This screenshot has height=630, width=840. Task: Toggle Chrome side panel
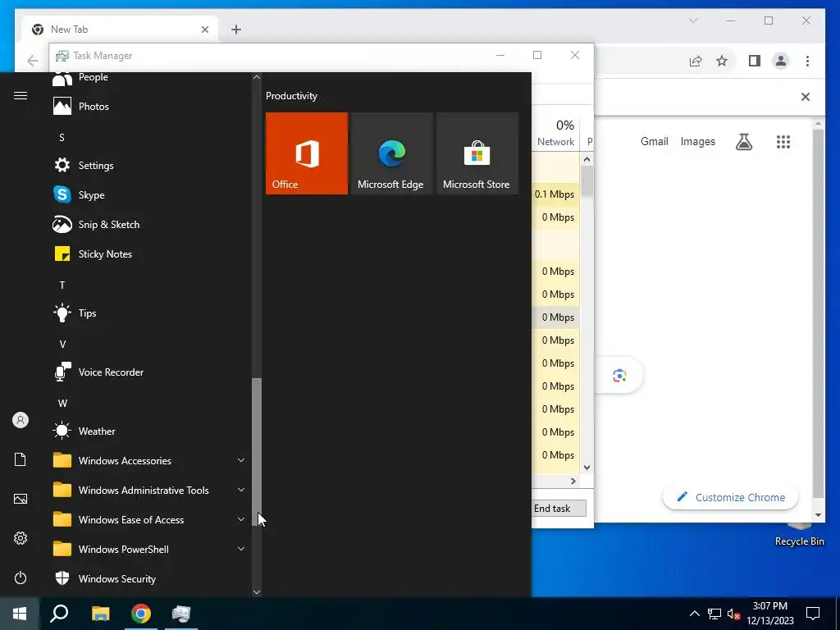click(x=755, y=61)
